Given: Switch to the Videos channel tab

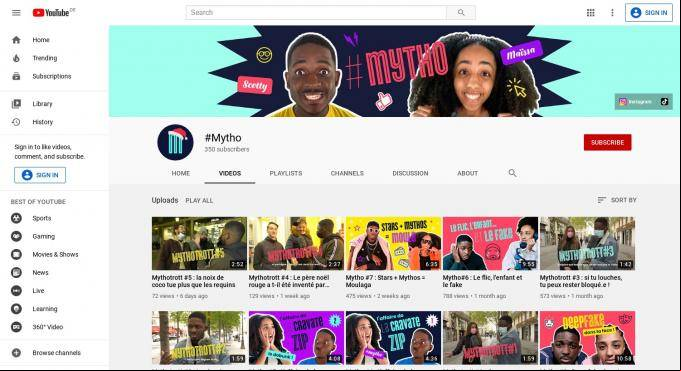Looking at the screenshot, I should pyautogui.click(x=230, y=173).
